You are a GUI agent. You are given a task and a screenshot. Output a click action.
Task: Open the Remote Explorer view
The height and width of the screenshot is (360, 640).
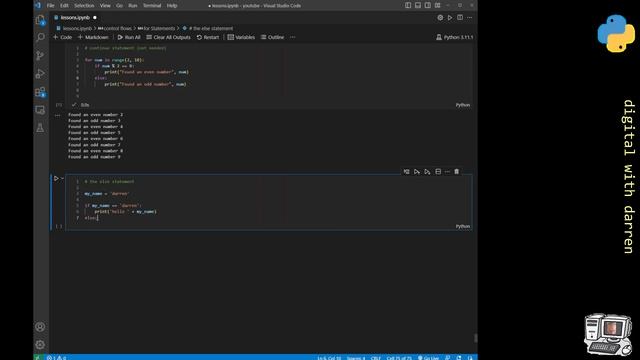(x=40, y=110)
